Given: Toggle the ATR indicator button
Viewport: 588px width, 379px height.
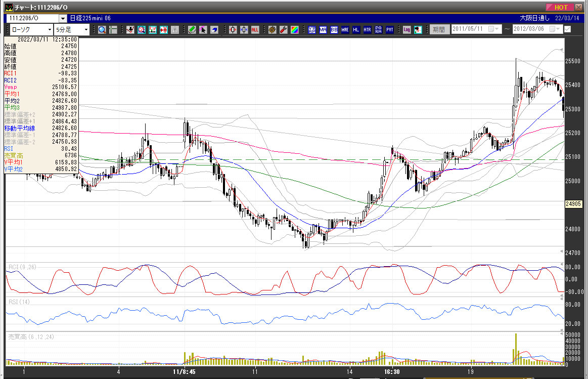Looking at the screenshot, I should (x=367, y=30).
